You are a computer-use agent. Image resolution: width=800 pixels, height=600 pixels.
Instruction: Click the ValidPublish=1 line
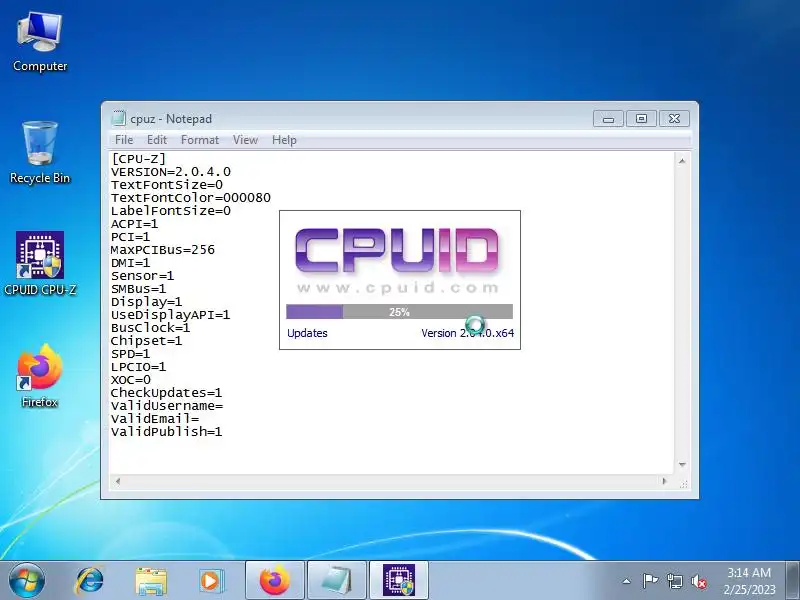[x=166, y=432]
